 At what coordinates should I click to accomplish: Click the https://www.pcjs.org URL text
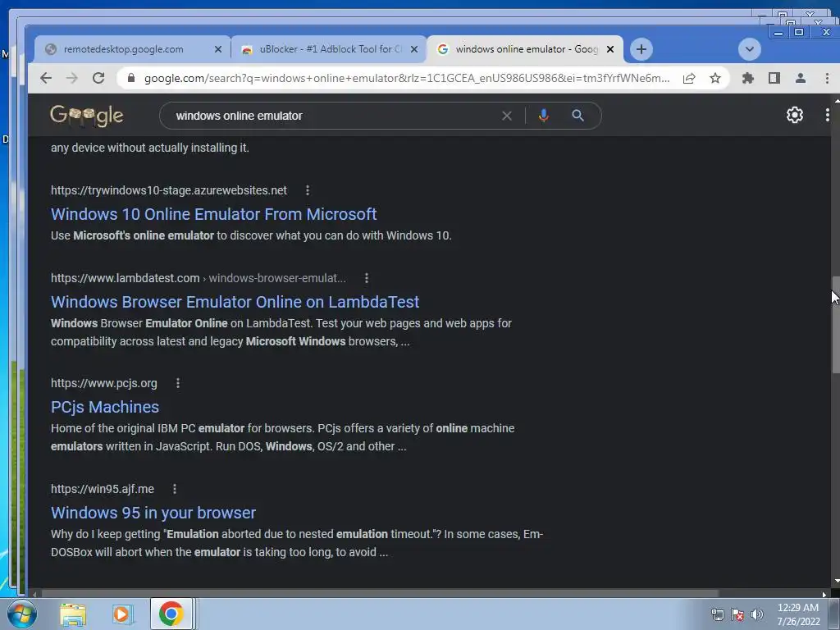(x=104, y=383)
